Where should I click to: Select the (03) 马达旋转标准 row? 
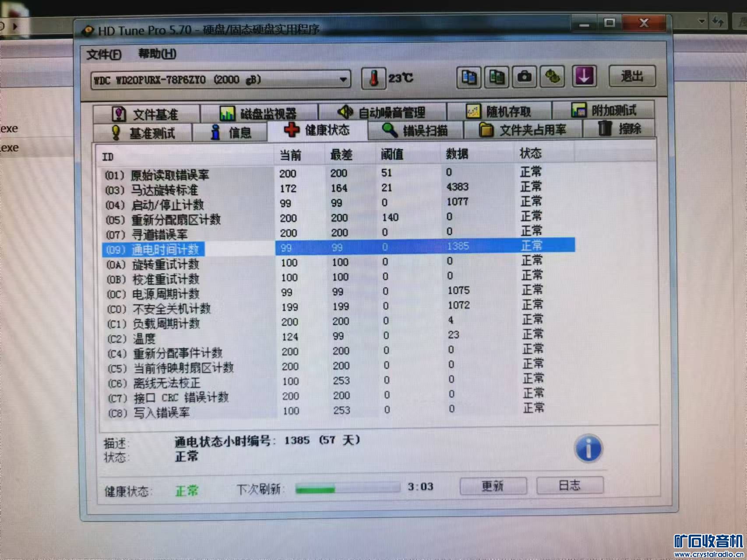[x=338, y=188]
